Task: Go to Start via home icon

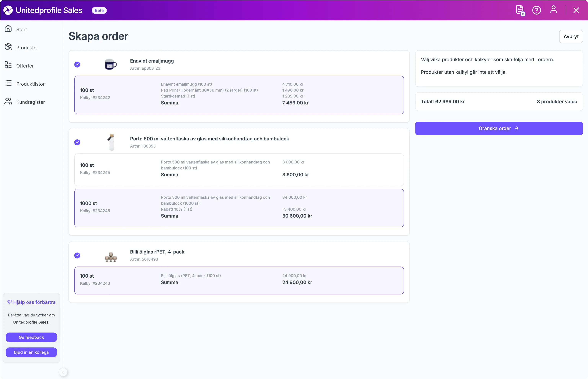Action: tap(8, 29)
